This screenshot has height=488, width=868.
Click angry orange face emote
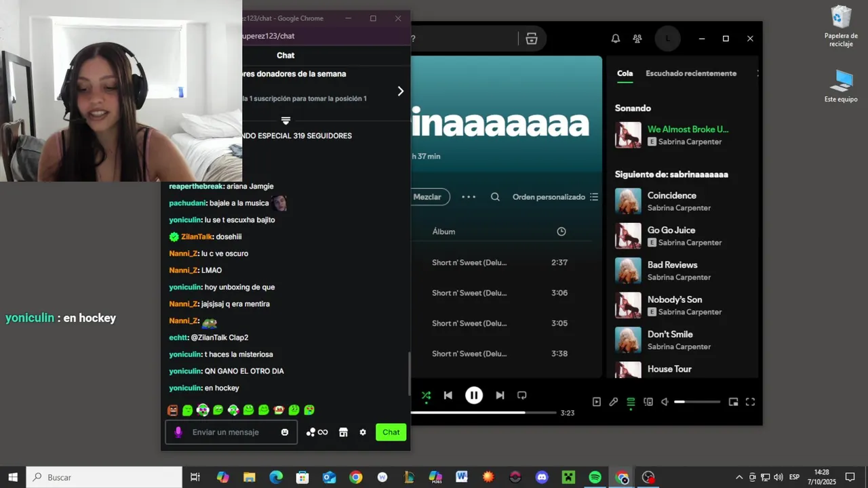[x=173, y=410]
